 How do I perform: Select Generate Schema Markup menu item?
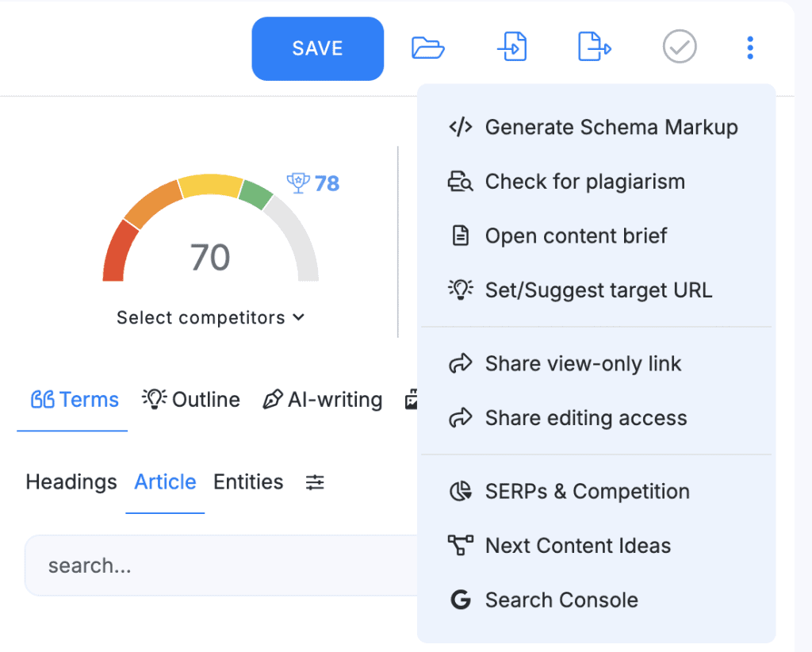coord(611,127)
